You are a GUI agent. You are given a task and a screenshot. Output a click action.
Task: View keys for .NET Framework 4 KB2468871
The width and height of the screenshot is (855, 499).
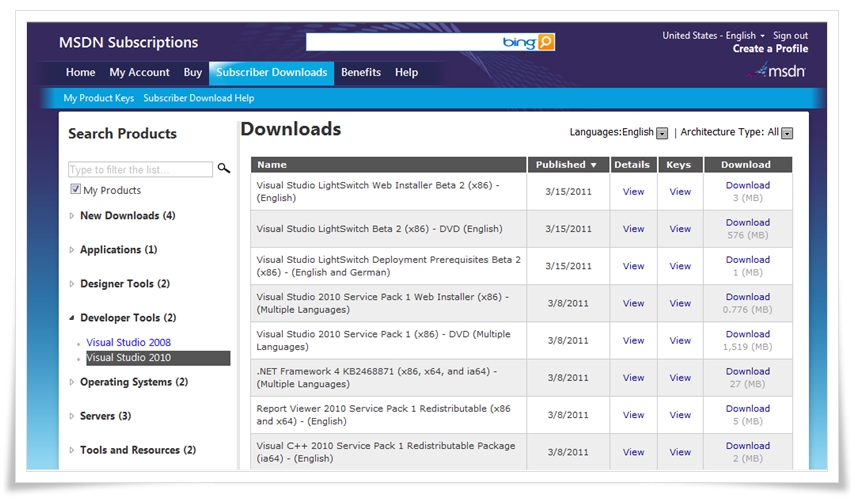(680, 378)
